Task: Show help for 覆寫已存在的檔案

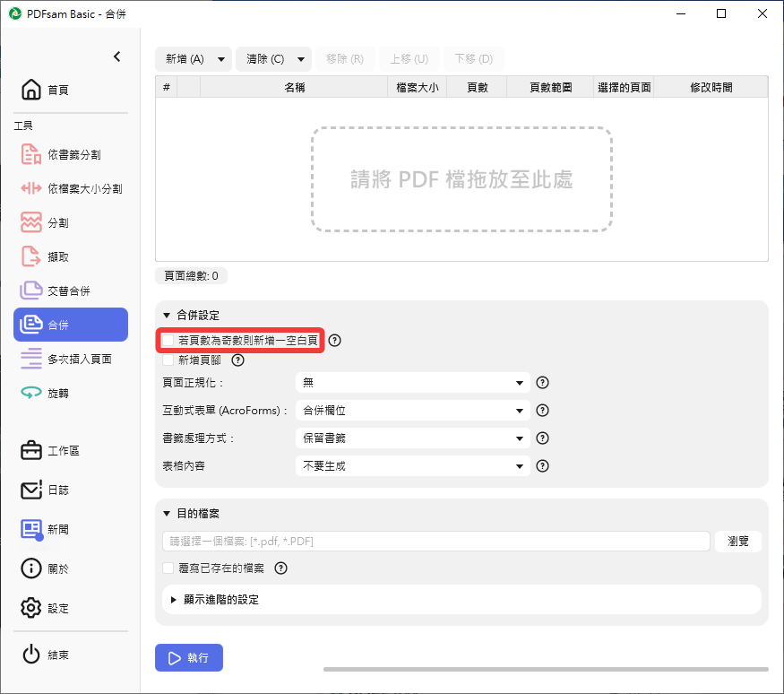Action: pos(281,568)
